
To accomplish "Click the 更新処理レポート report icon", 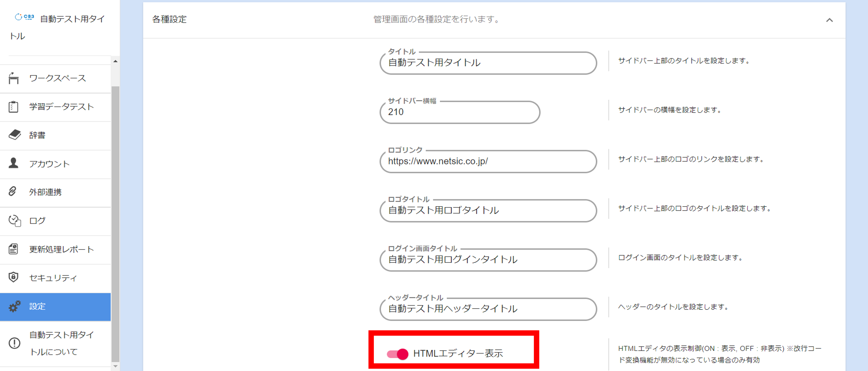I will coord(14,249).
